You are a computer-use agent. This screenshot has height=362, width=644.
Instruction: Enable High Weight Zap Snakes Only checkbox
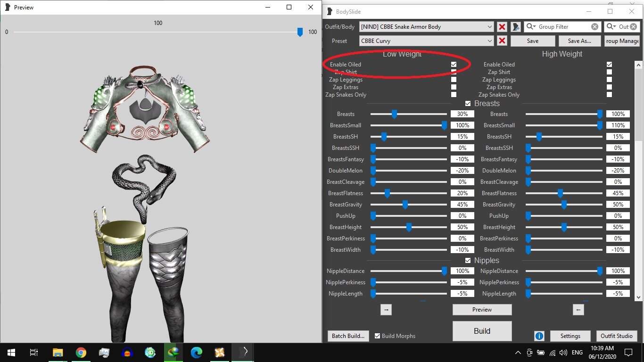pyautogui.click(x=609, y=95)
